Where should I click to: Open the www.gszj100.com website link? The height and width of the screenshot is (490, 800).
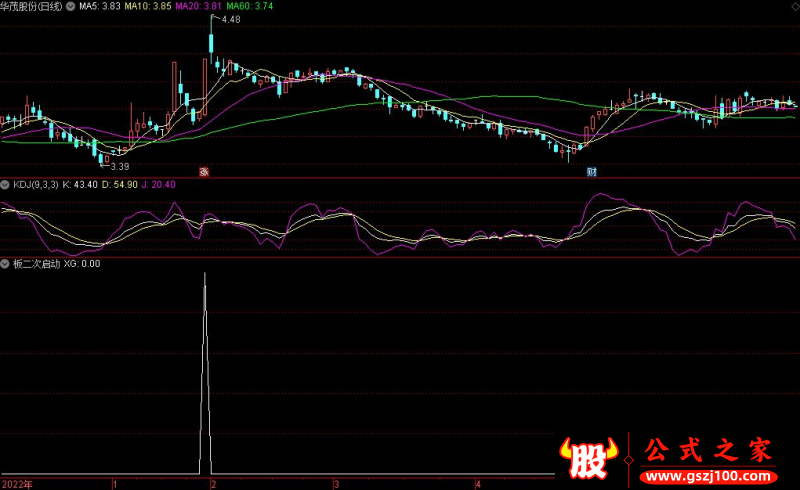708,475
